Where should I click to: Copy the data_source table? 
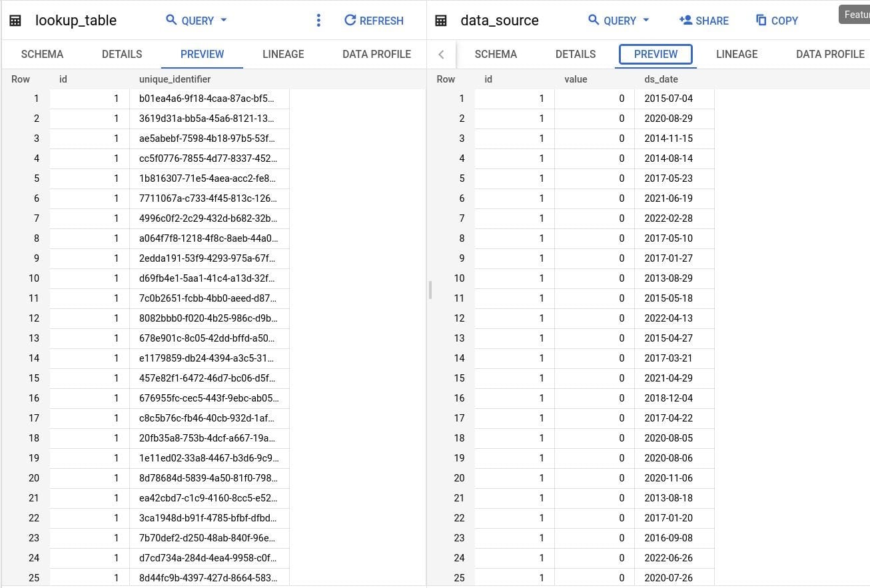[x=777, y=21]
